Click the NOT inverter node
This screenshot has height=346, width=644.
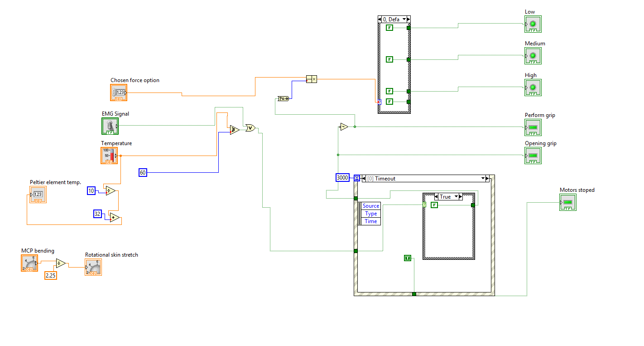coord(344,127)
